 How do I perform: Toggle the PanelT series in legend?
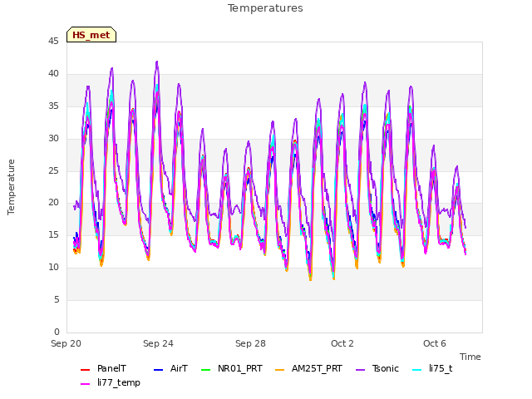(x=103, y=369)
